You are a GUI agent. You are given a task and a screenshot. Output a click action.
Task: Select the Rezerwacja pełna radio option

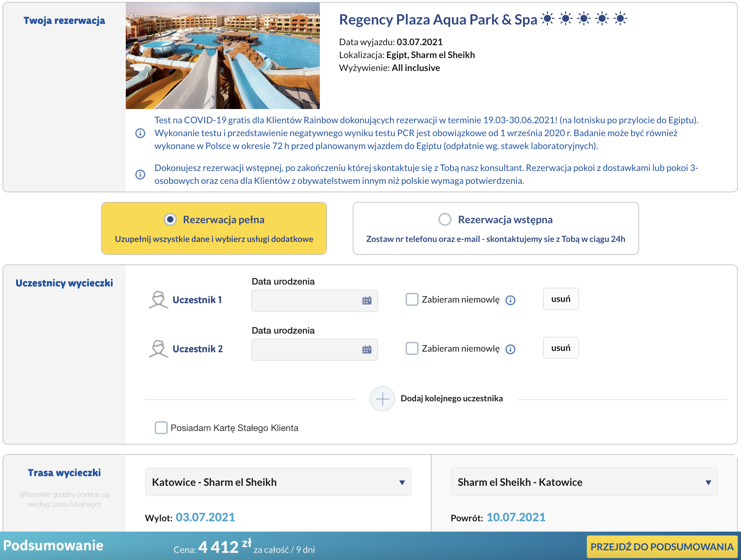coord(170,219)
